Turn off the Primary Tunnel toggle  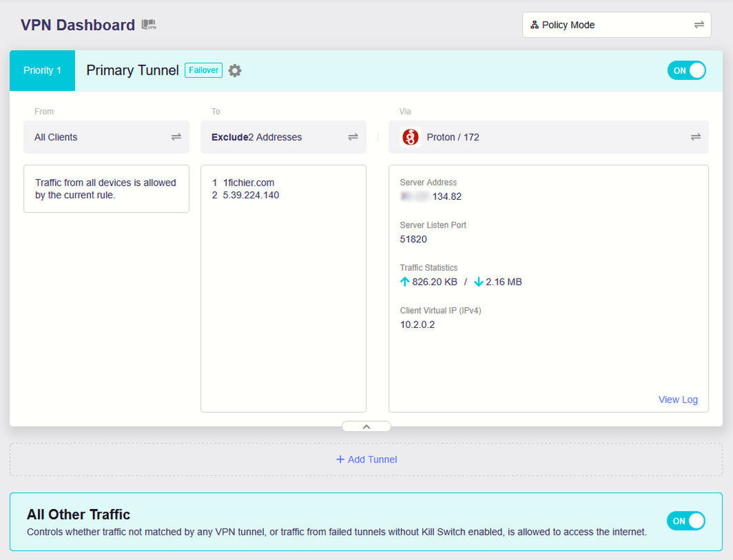point(686,70)
